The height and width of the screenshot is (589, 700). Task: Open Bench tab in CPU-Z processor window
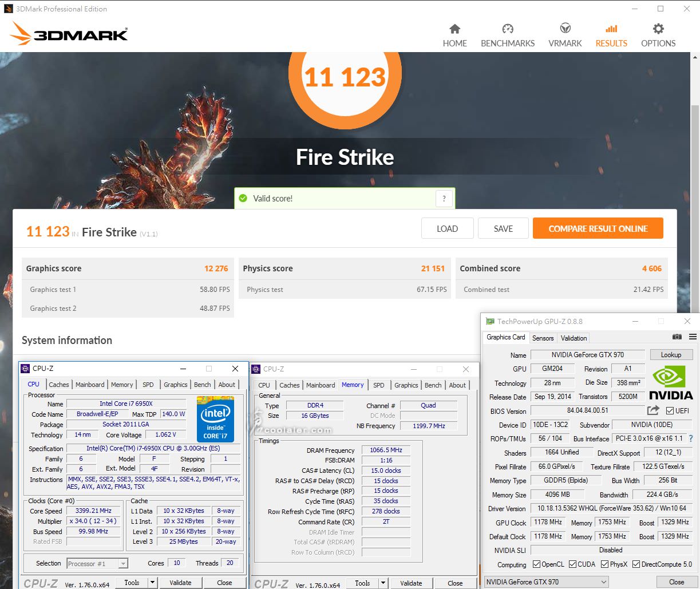203,385
